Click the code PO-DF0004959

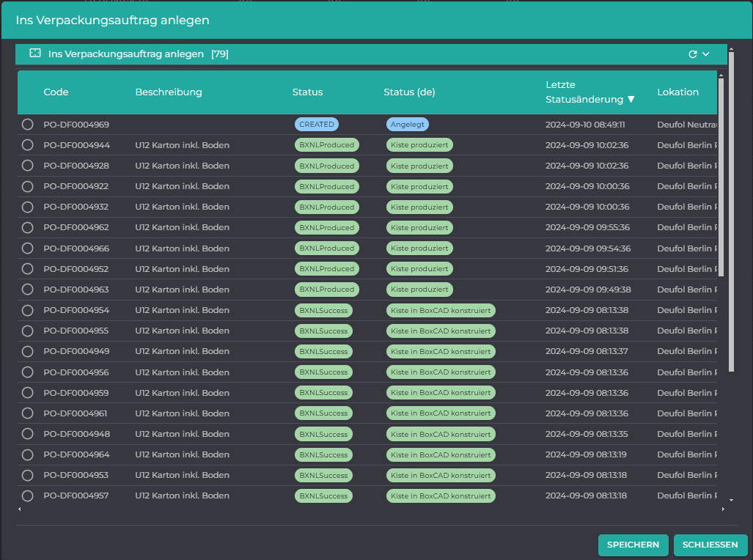tap(76, 393)
